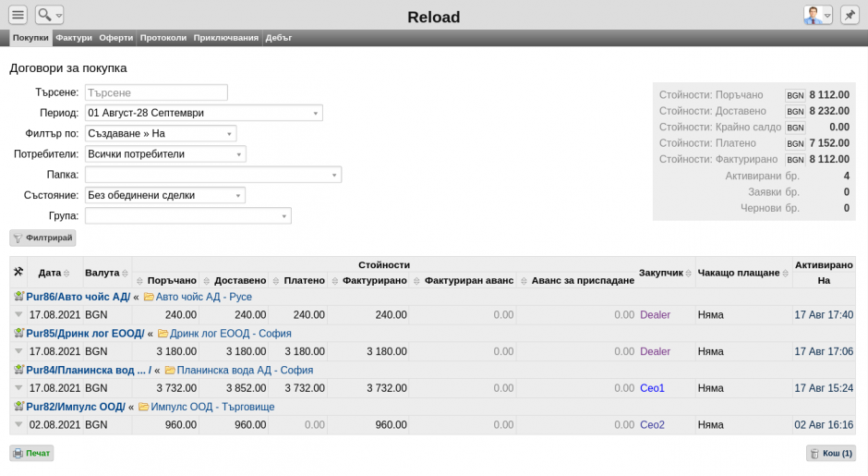Open the Период dropdown
Viewport: 868px width, 476px height.
click(203, 113)
